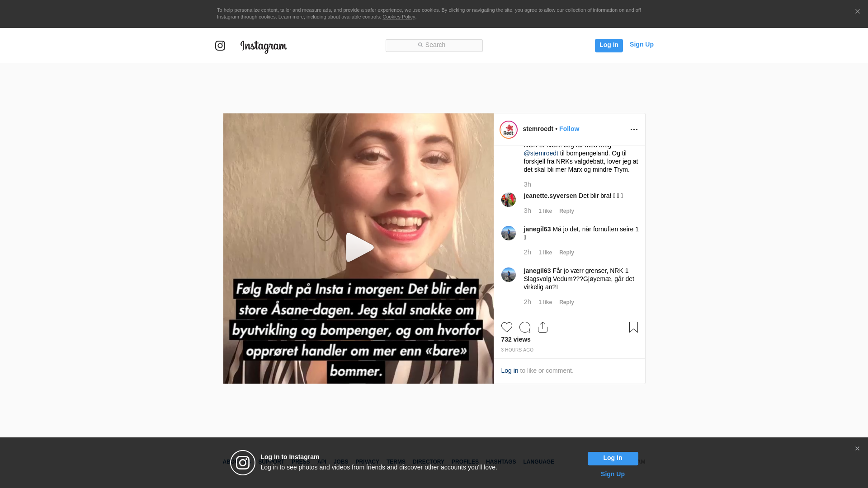
Task: Follow the stemroedt account
Action: [569, 129]
